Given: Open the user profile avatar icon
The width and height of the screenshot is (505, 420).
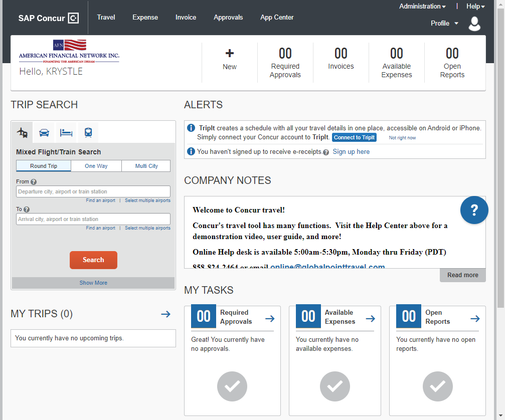Looking at the screenshot, I should click(x=474, y=24).
